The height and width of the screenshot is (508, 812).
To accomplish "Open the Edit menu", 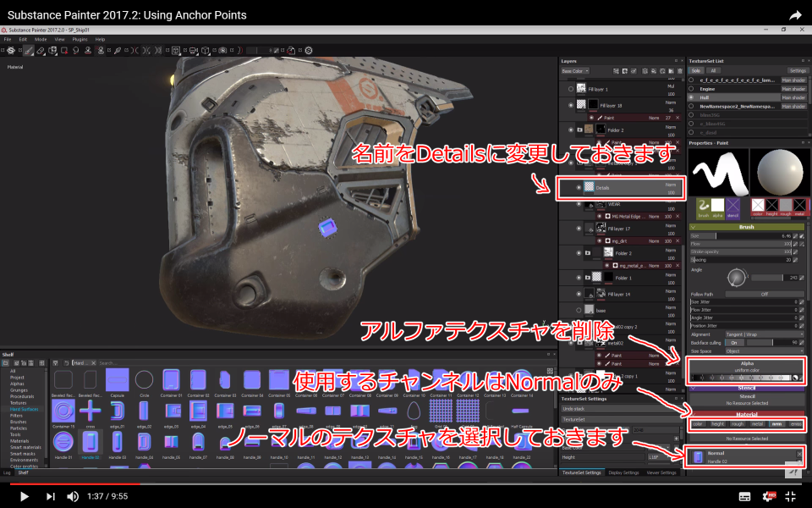I will click(23, 40).
